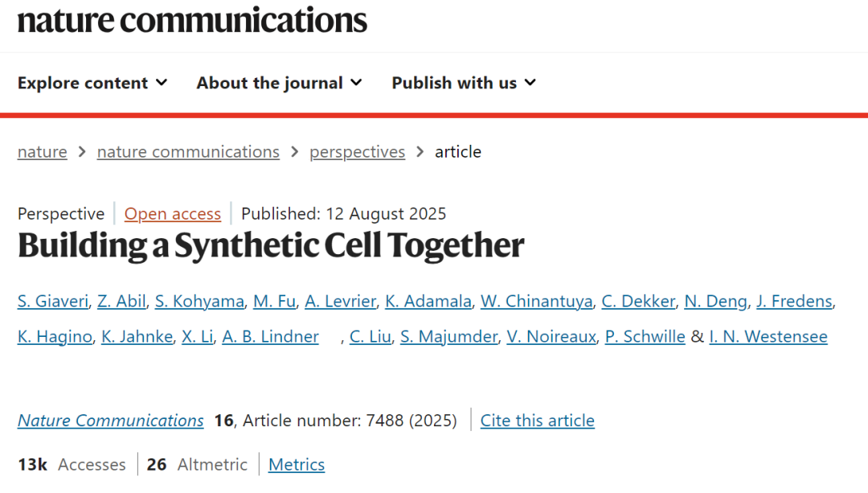Image resolution: width=868 pixels, height=493 pixels.
Task: View author S. Giaveri's details
Action: click(52, 302)
